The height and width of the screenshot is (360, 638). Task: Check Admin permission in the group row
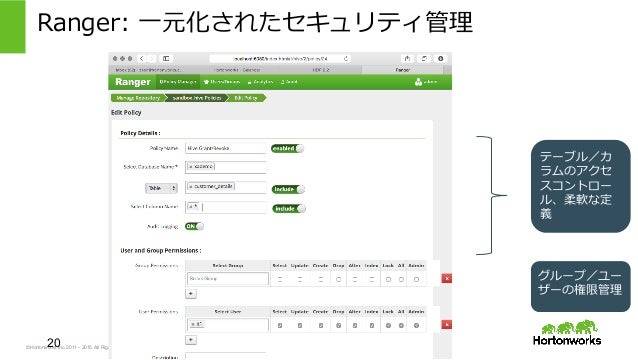click(416, 279)
